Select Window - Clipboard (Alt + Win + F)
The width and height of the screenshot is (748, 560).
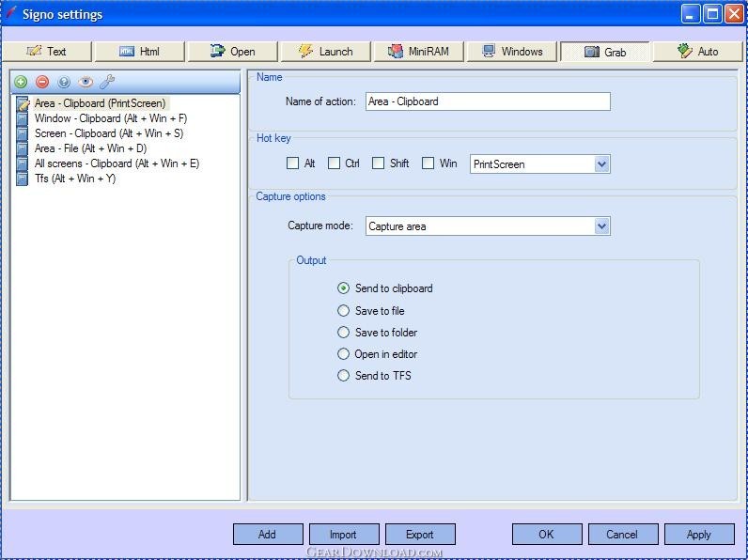click(x=111, y=118)
